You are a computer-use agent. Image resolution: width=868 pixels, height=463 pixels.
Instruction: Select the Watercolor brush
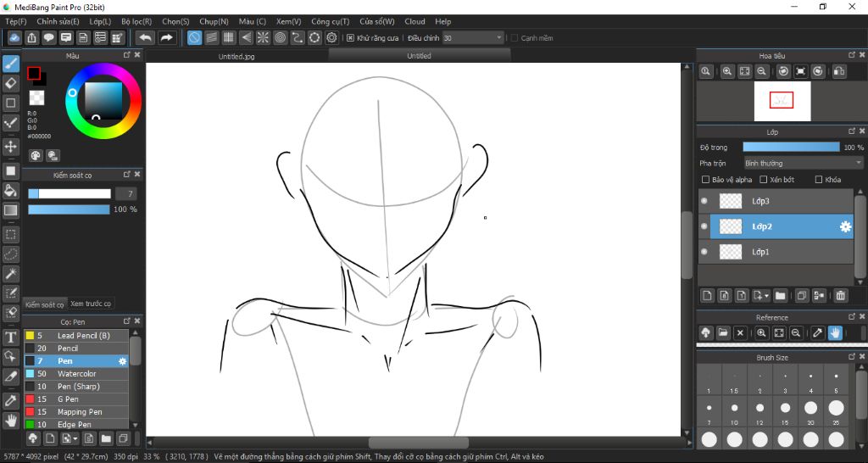tap(75, 374)
